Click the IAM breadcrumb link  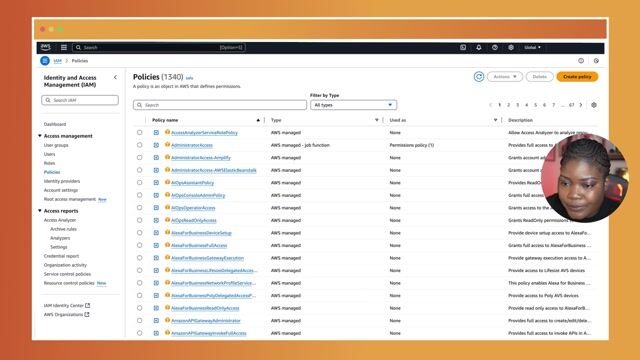pyautogui.click(x=58, y=61)
